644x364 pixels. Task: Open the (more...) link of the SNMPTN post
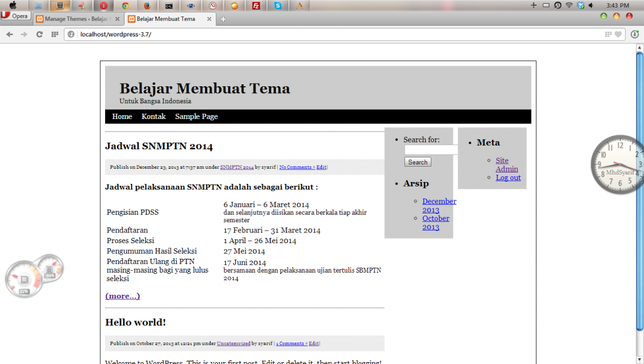pyautogui.click(x=122, y=296)
